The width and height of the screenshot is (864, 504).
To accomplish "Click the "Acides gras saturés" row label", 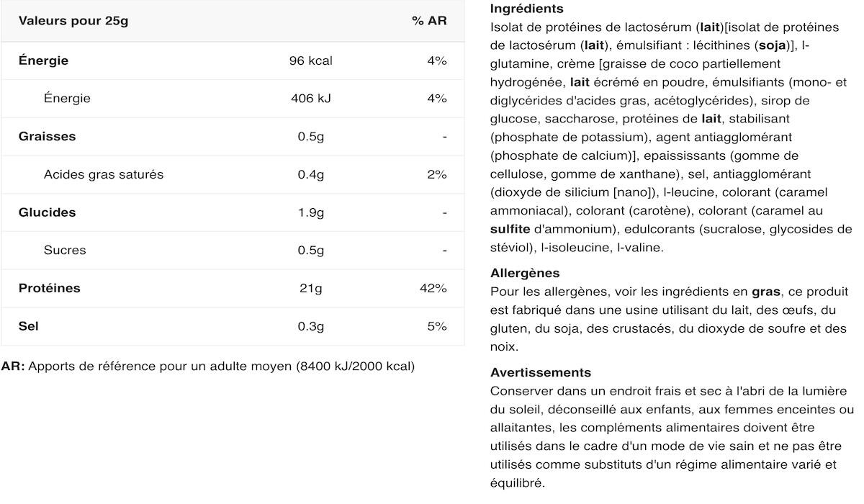I will 104,174.
